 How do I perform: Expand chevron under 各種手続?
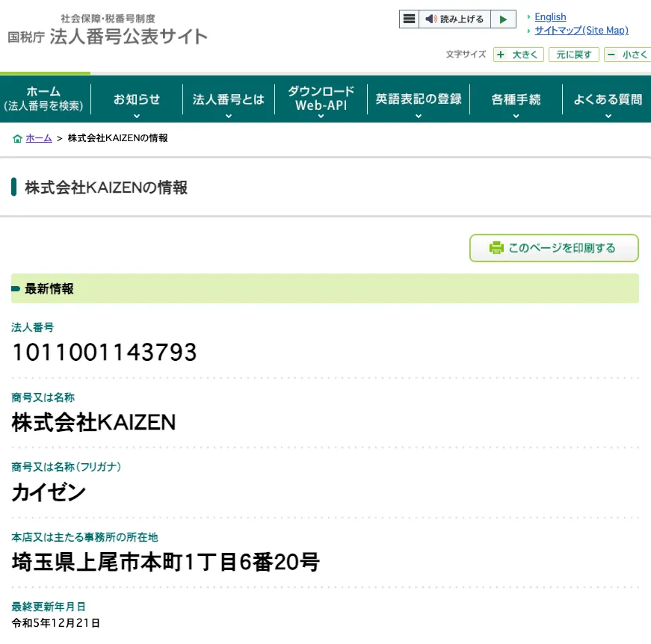516,117
